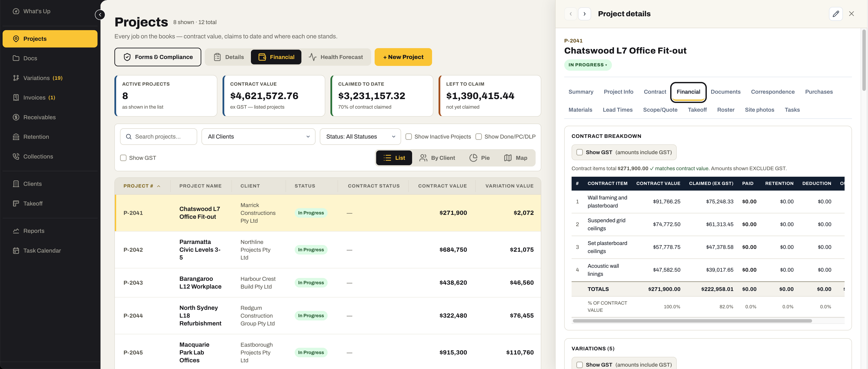The height and width of the screenshot is (369, 868).
Task: Switch to By Client view
Action: (437, 158)
